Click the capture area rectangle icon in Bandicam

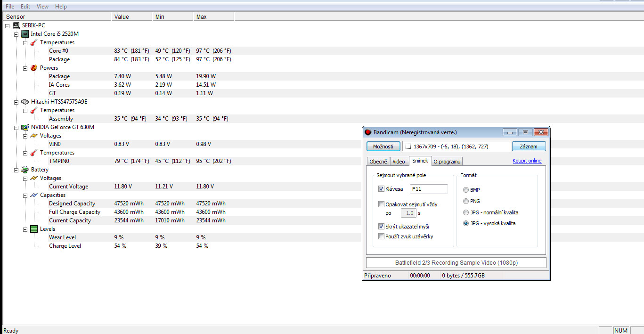408,147
